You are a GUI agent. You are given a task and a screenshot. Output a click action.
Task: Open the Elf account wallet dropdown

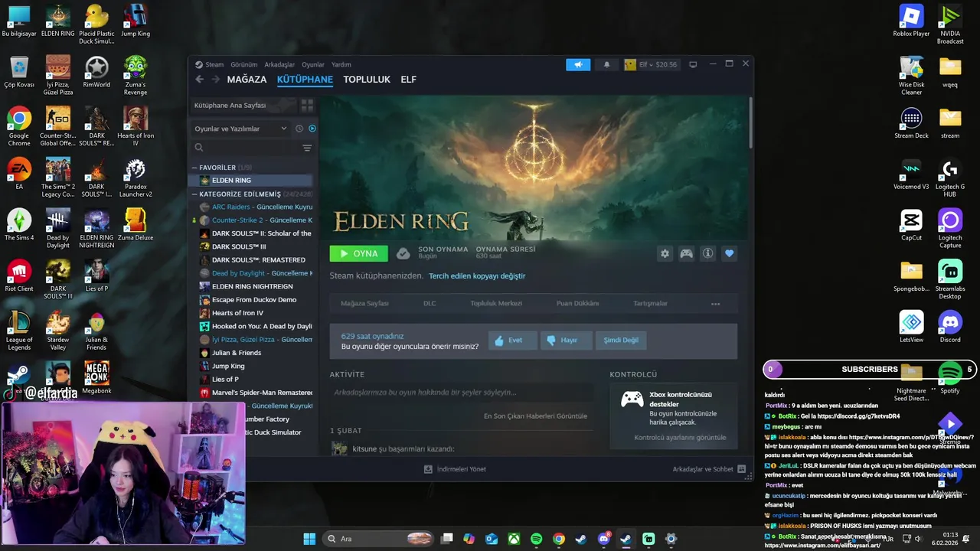(652, 64)
